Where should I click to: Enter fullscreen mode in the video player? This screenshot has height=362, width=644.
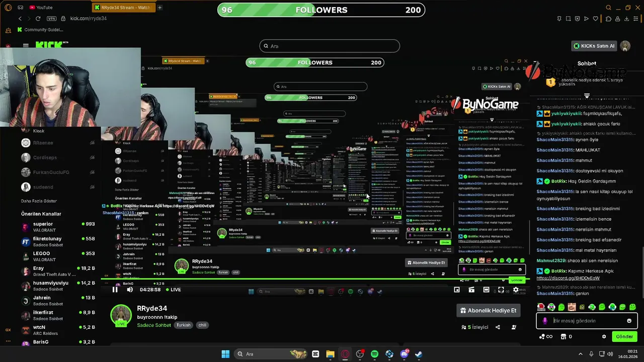pyautogui.click(x=501, y=290)
